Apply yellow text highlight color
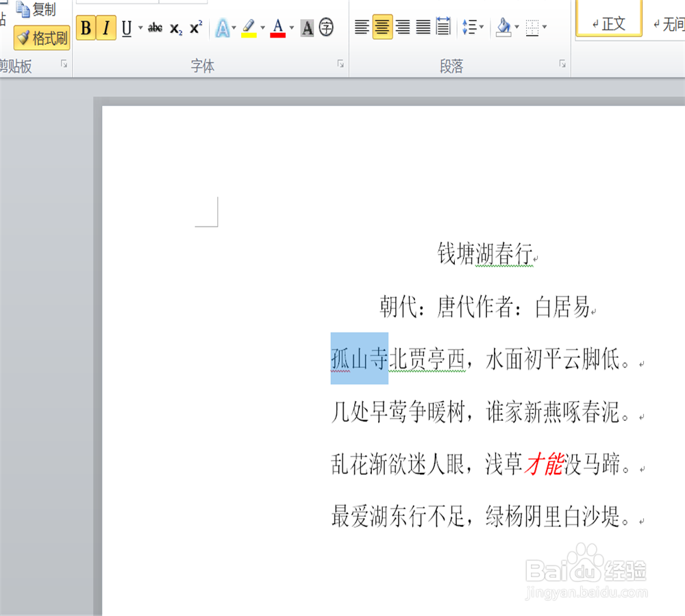Screen dimensions: 685x616 point(250,28)
